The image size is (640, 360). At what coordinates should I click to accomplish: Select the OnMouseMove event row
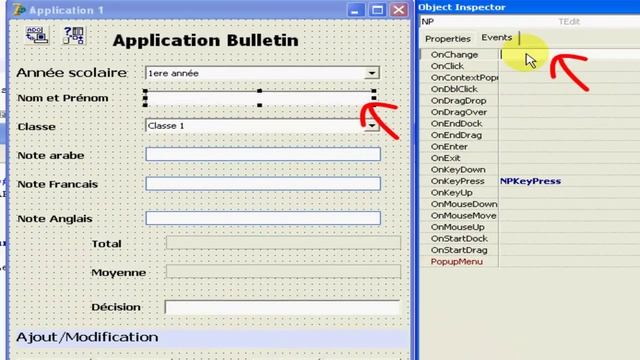pos(530,216)
